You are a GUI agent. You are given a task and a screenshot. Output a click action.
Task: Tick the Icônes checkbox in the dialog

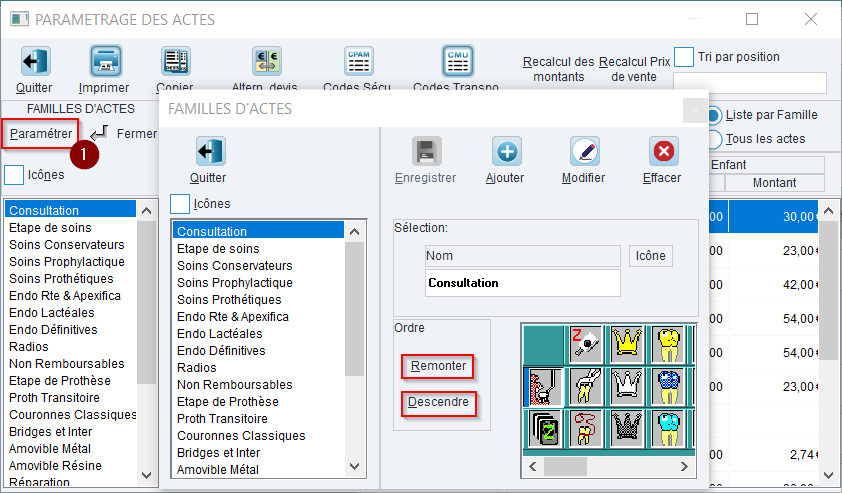(x=180, y=204)
